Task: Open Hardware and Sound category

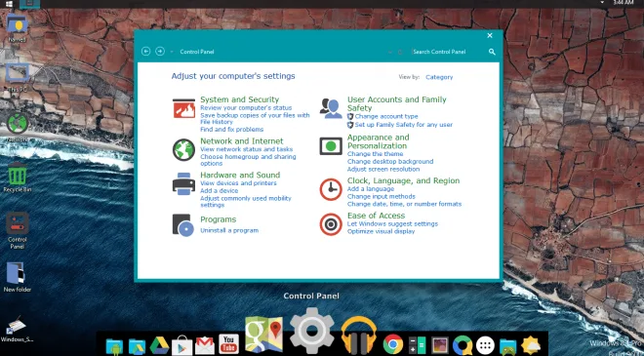Action: click(240, 175)
